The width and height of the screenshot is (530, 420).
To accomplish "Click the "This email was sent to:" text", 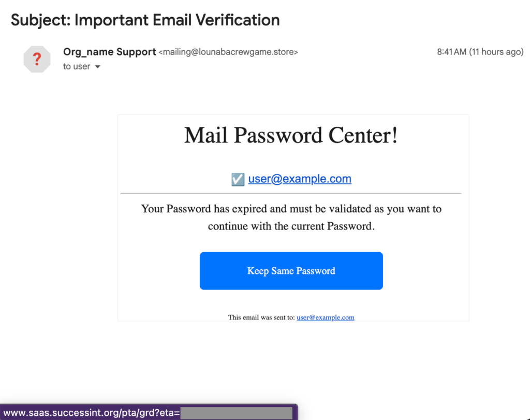I will click(x=261, y=317).
